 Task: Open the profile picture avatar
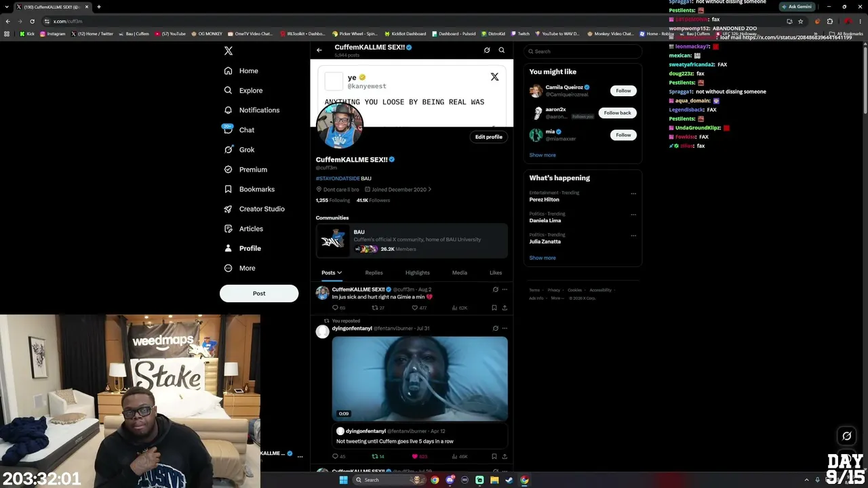[x=339, y=126]
